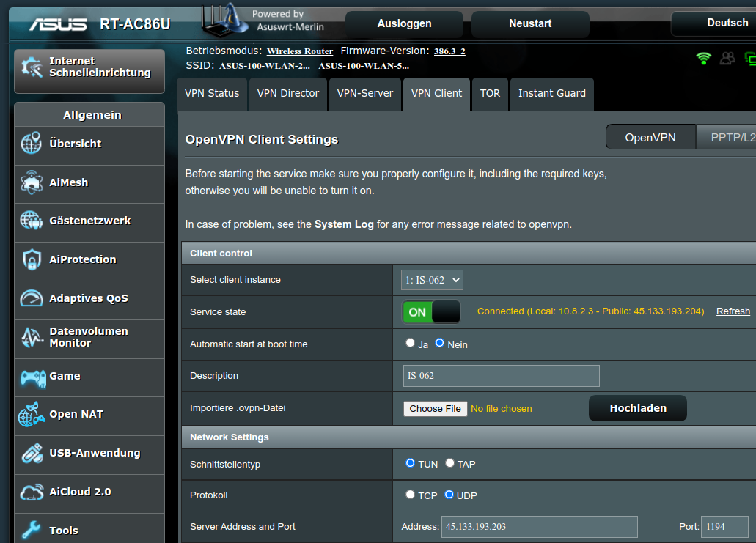Click the 'Client control' section header

point(469,253)
